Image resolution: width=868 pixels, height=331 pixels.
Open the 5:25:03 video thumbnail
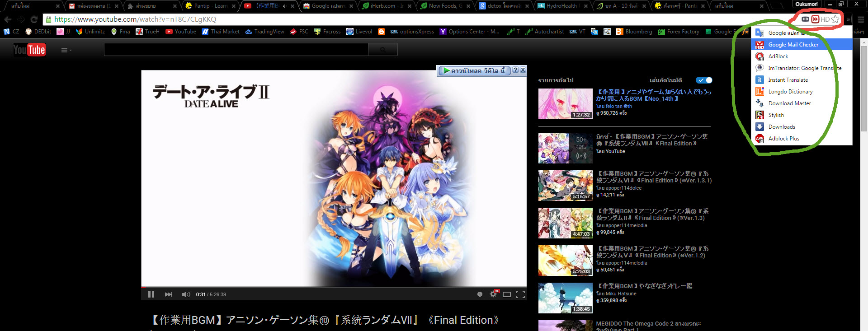pyautogui.click(x=565, y=261)
